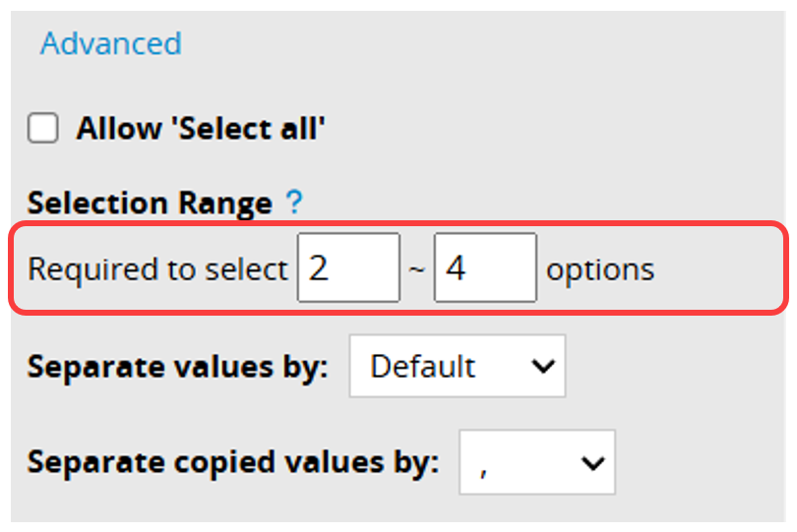Click the tilde between the range fields

pos(417,269)
